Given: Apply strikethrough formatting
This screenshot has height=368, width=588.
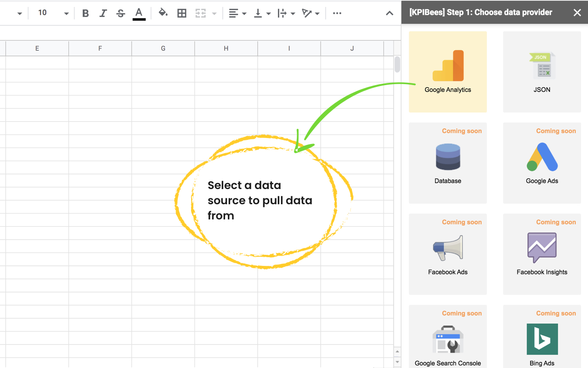Looking at the screenshot, I should point(121,13).
